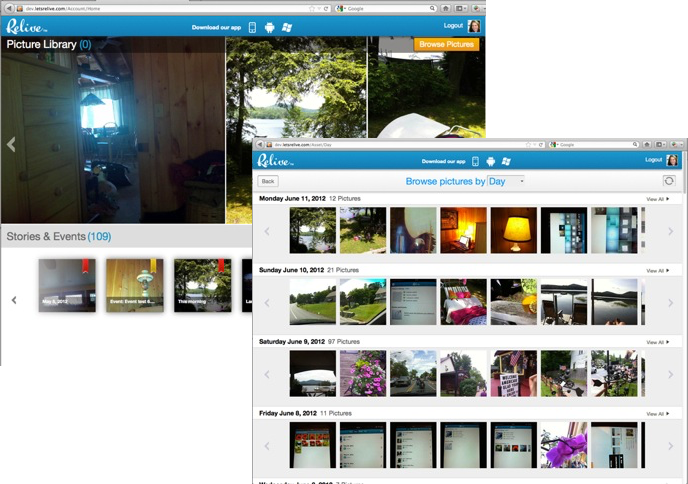Viewport: 688px width, 484px height.
Task: Click Download our app in front window
Action: tap(443, 161)
